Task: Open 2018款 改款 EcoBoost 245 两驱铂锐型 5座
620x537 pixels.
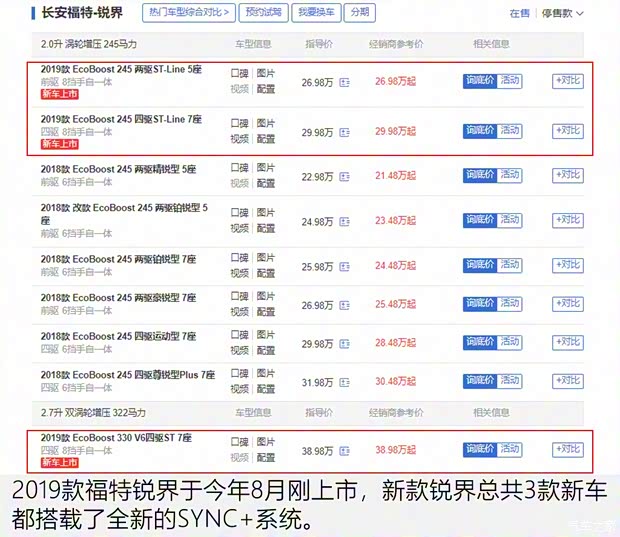Action: pos(124,214)
